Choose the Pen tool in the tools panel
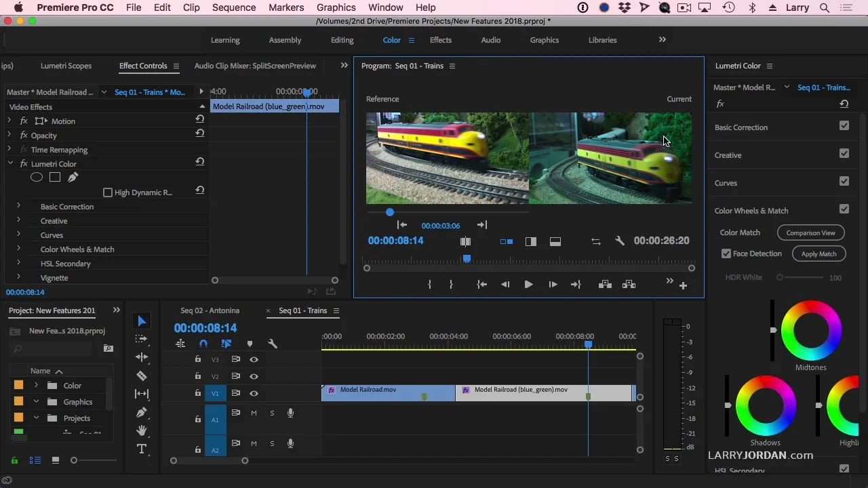 click(x=142, y=412)
